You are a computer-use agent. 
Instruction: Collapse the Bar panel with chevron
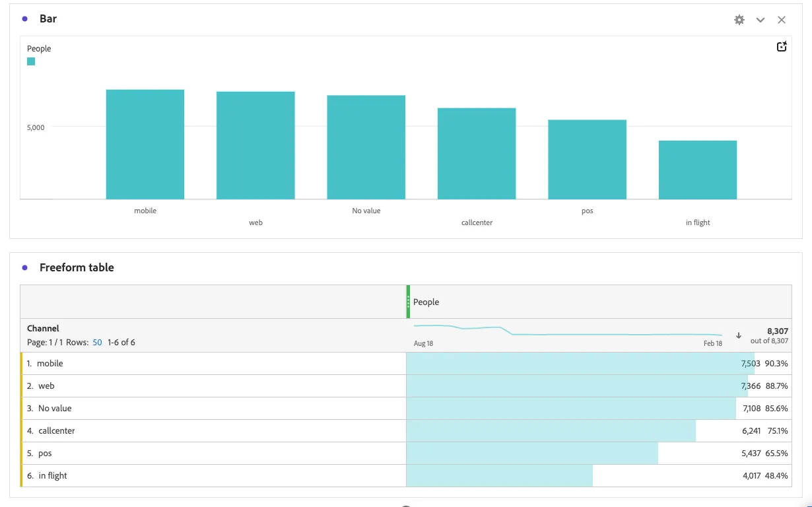tap(761, 20)
